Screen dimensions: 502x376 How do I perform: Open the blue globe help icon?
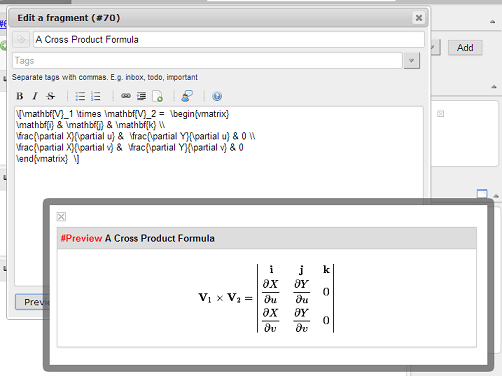tap(217, 96)
